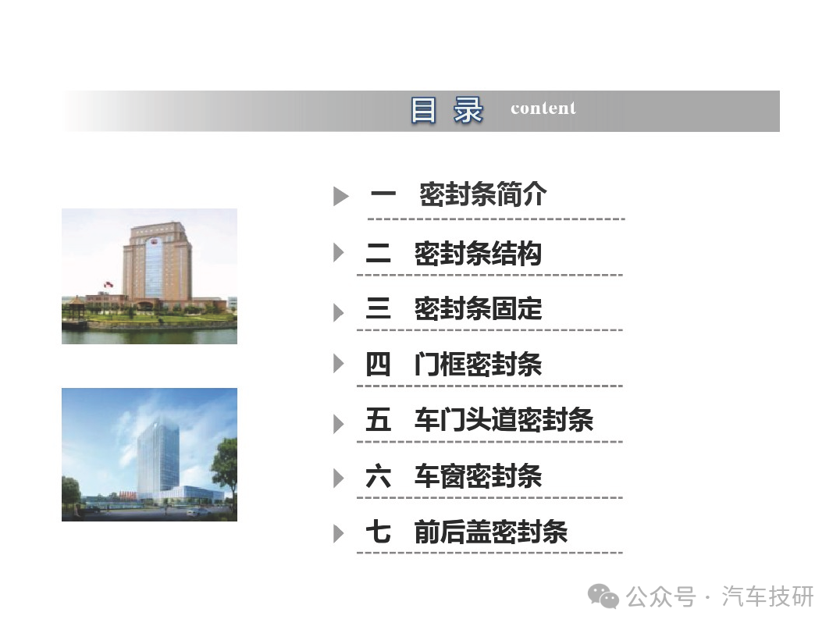Select the heading text 密封条结构
Viewport: 840px width, 630px height.
point(478,254)
